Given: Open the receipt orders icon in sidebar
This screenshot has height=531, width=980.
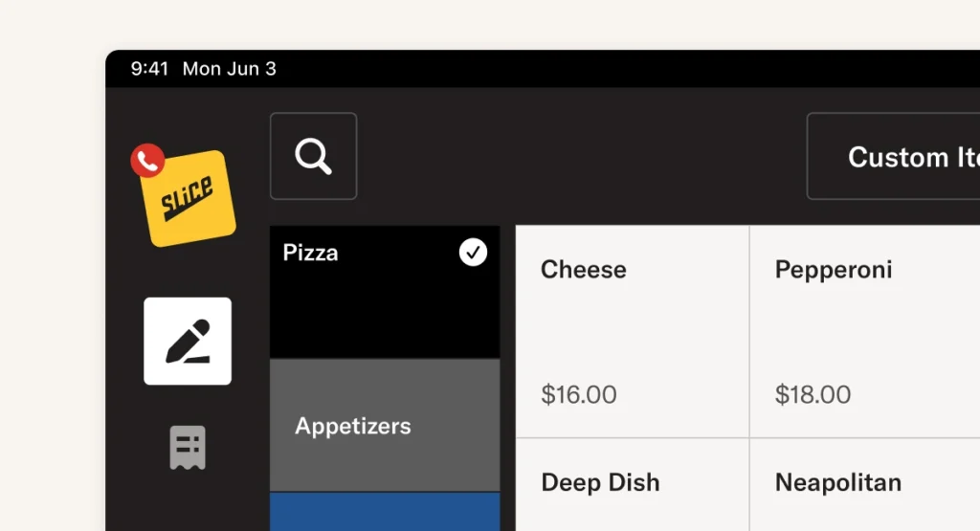Looking at the screenshot, I should (x=188, y=447).
